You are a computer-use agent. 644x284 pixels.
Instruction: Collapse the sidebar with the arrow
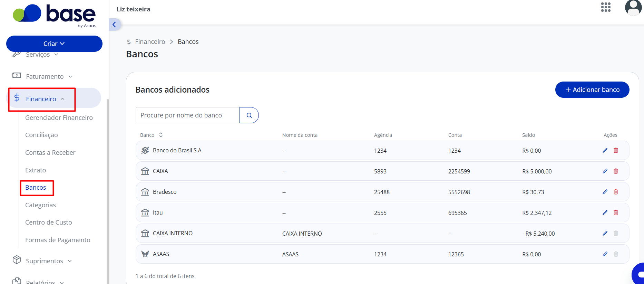pyautogui.click(x=114, y=25)
